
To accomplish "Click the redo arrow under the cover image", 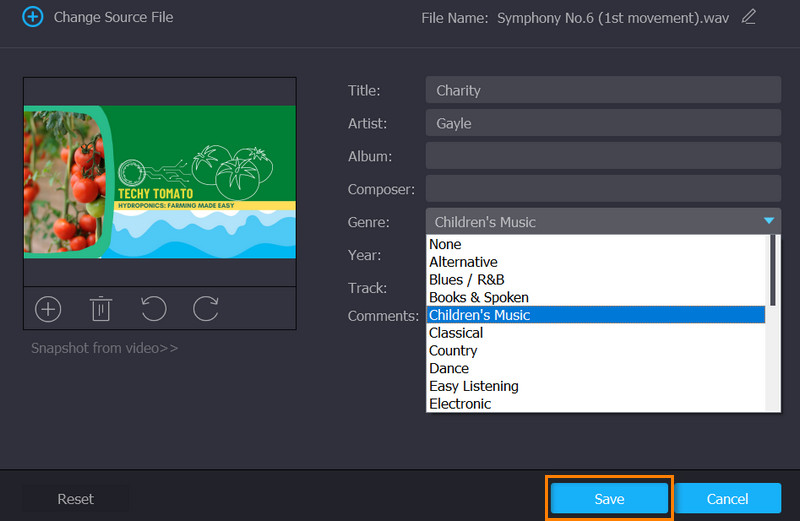I will pyautogui.click(x=206, y=309).
